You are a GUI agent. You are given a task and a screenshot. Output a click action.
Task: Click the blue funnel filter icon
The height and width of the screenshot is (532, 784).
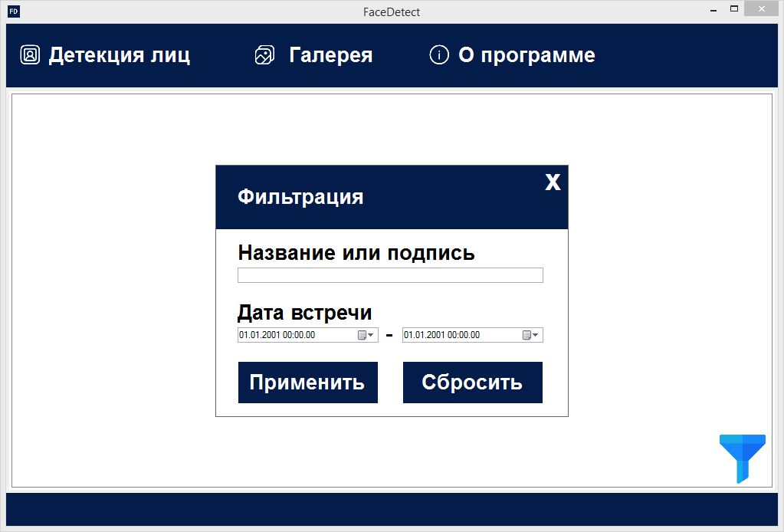(742, 458)
